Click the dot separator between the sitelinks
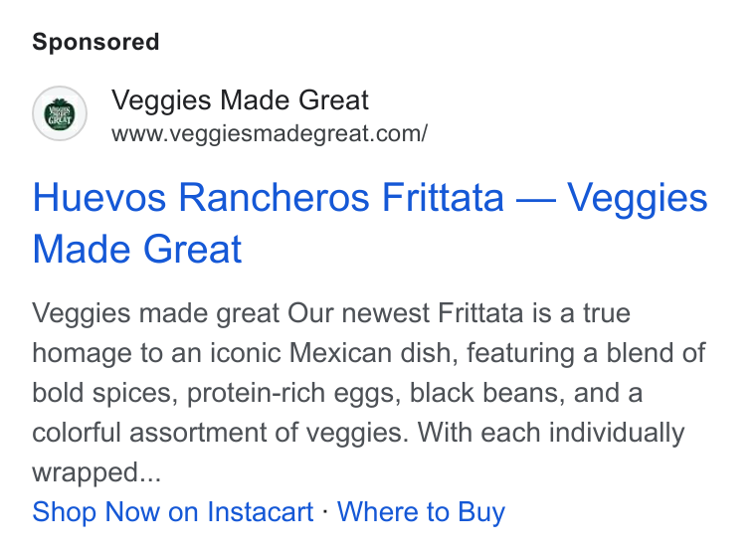Viewport: 756px width, 555px height. [325, 511]
